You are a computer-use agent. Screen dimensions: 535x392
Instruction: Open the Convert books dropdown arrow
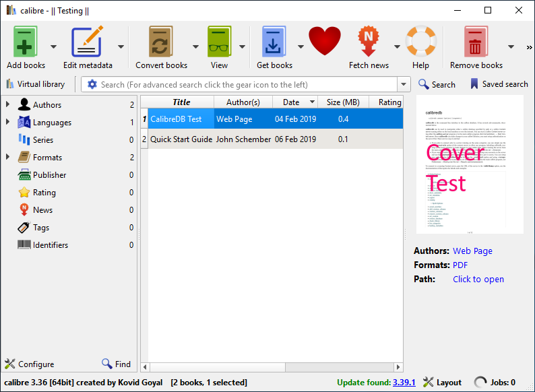195,46
